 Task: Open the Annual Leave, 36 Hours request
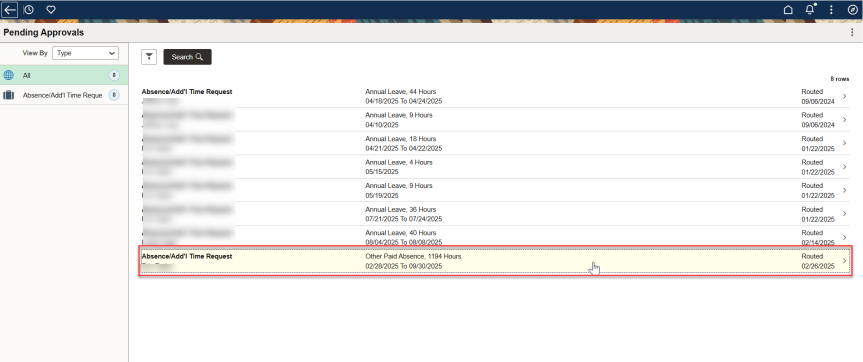click(x=495, y=214)
